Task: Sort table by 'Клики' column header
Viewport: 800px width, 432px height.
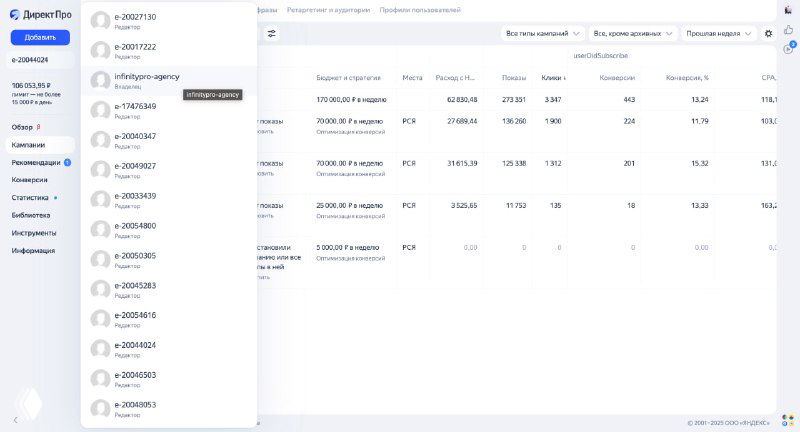Action: [552, 77]
